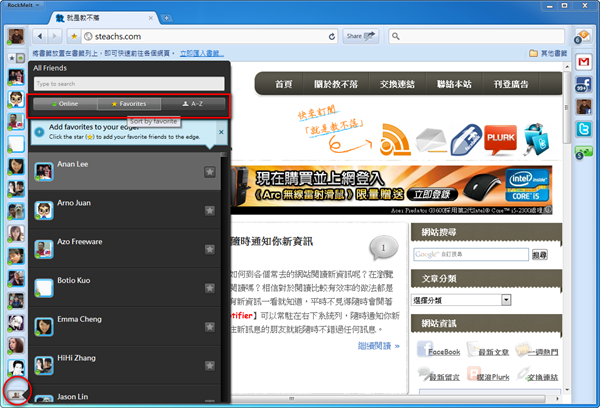Screen dimensions: 600x408
Task: Favorite HiHi Zhang with star
Action: point(209,366)
